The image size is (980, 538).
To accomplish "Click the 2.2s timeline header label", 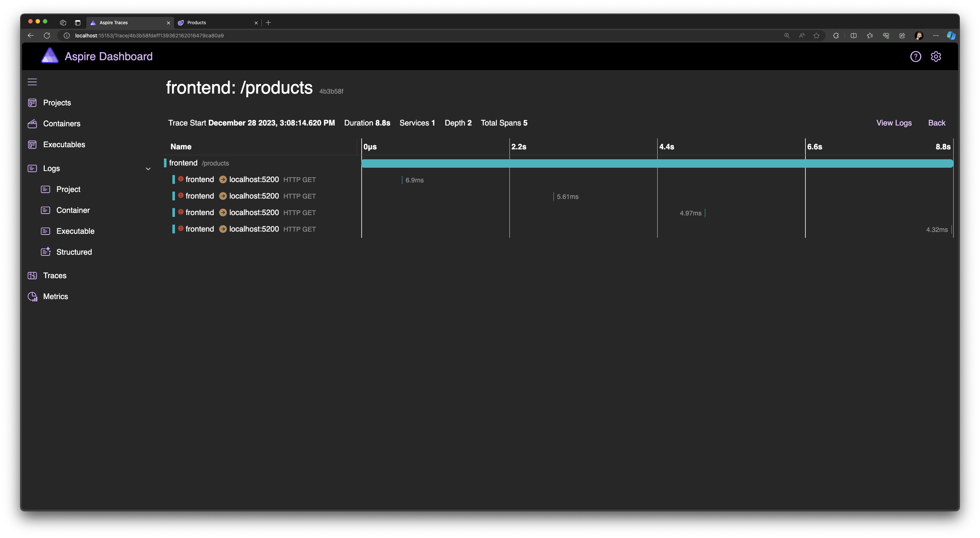I will [519, 147].
